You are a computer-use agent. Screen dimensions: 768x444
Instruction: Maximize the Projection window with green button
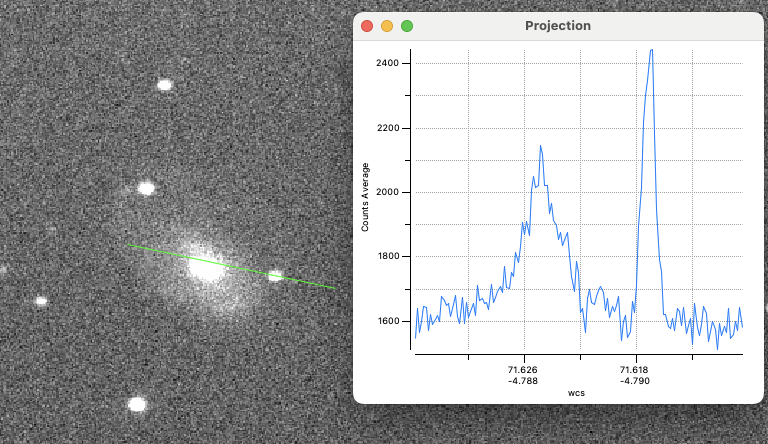coord(407,26)
